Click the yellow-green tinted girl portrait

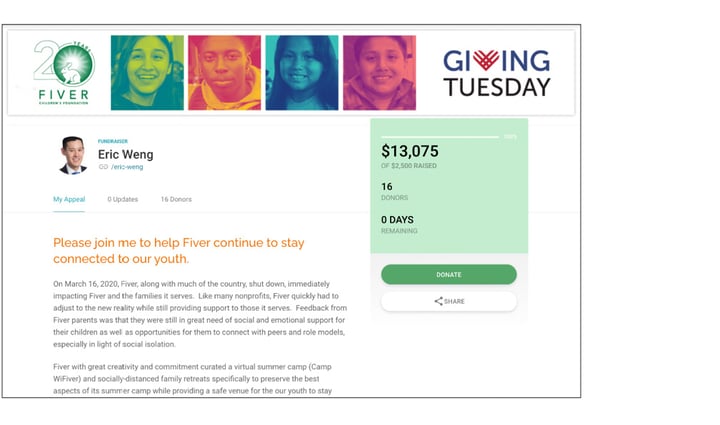tap(147, 73)
